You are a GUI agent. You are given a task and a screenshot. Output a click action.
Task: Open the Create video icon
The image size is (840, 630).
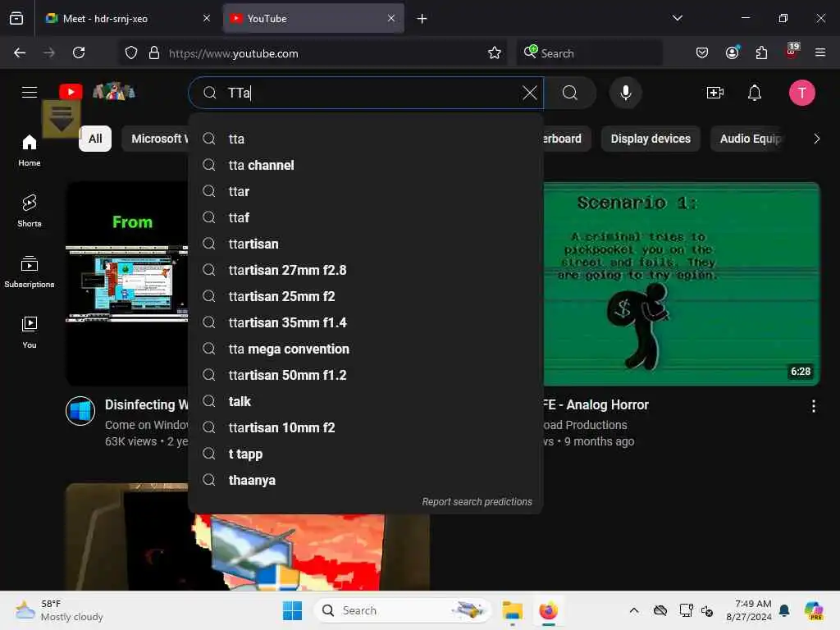tap(715, 93)
